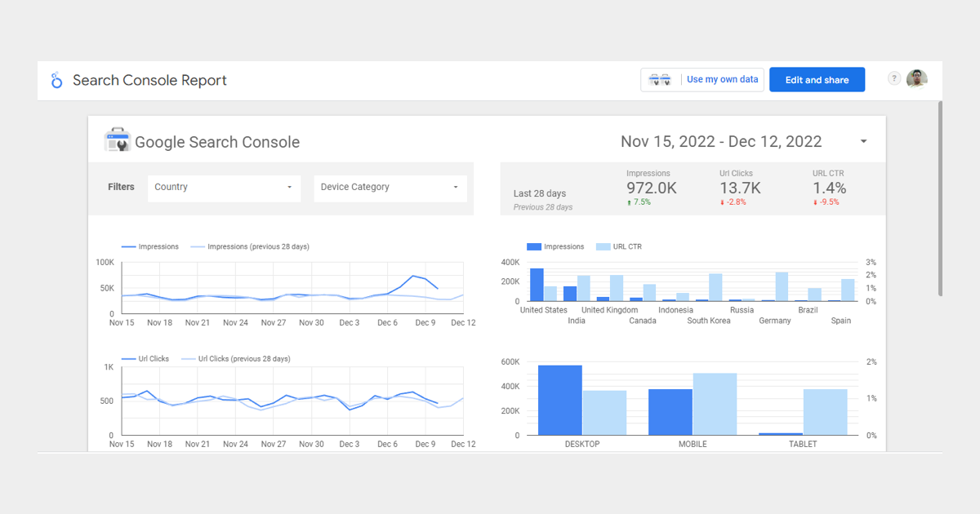This screenshot has width=980, height=514.
Task: Expand the date range picker arrow
Action: point(863,142)
